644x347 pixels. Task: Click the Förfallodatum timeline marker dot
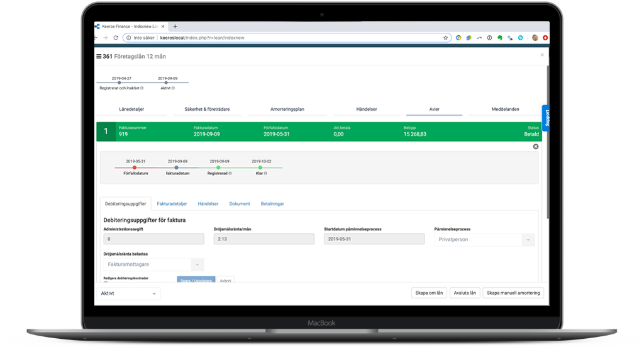pyautogui.click(x=135, y=168)
